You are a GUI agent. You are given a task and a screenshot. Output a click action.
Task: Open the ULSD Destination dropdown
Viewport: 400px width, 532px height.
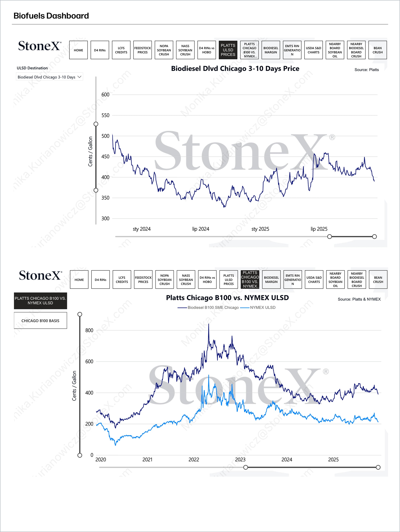[50, 77]
